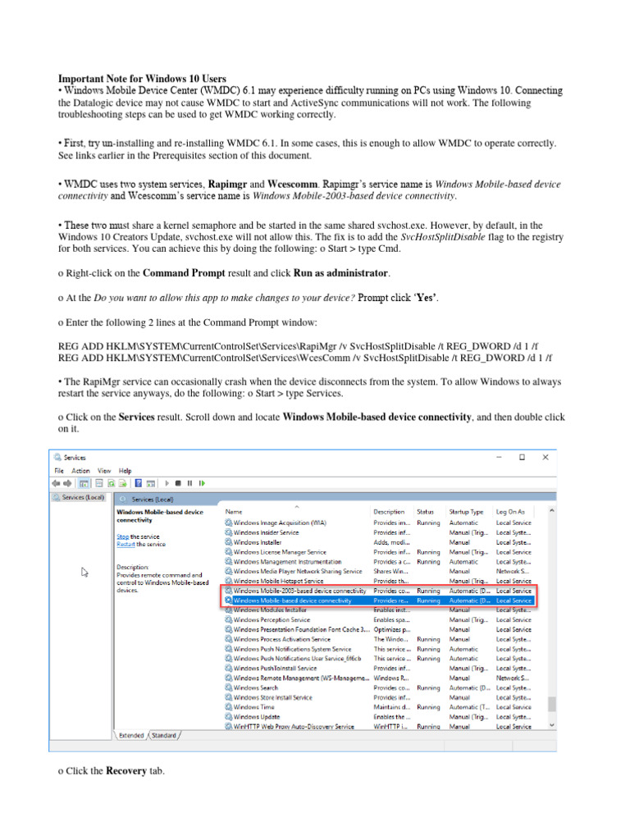This screenshot has height=840, width=630.
Task: Select the Windows Mobile Hotspot Service row
Action: click(379, 581)
